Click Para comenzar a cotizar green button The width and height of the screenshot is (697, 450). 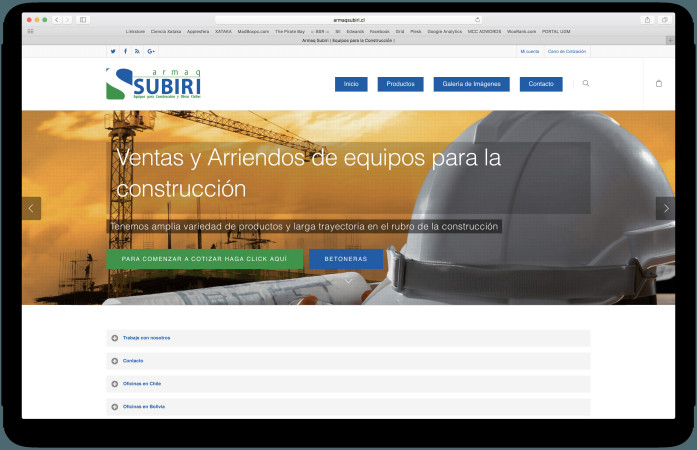click(x=204, y=259)
